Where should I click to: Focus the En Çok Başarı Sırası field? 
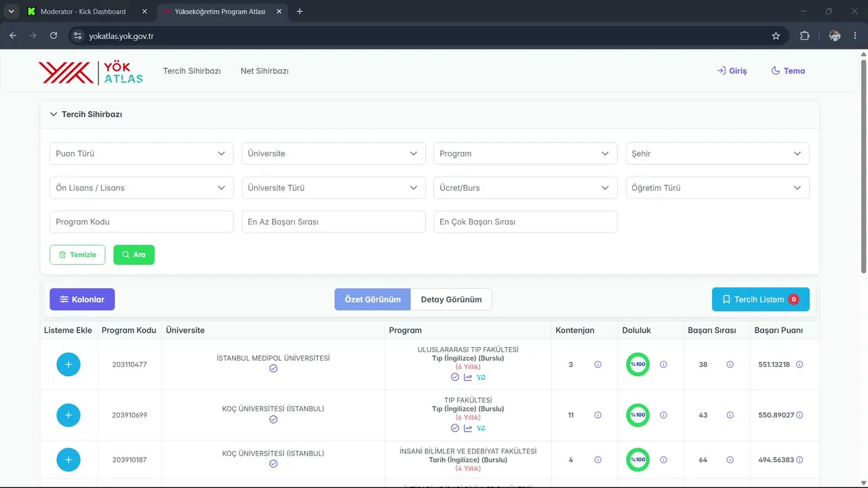(526, 222)
